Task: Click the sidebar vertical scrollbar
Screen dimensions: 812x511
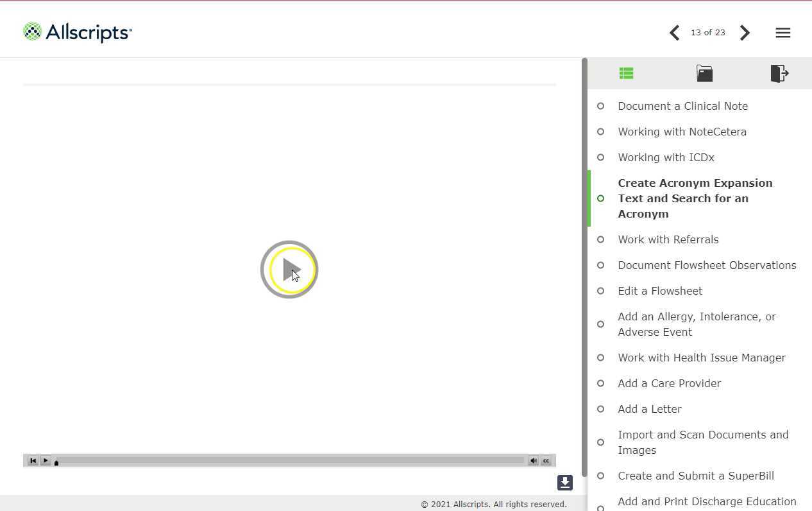Action: click(584, 266)
